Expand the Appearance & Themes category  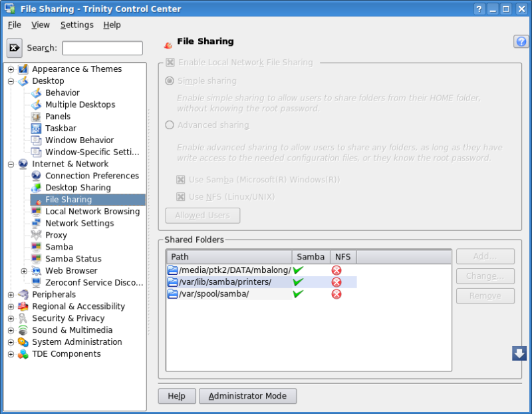point(11,69)
